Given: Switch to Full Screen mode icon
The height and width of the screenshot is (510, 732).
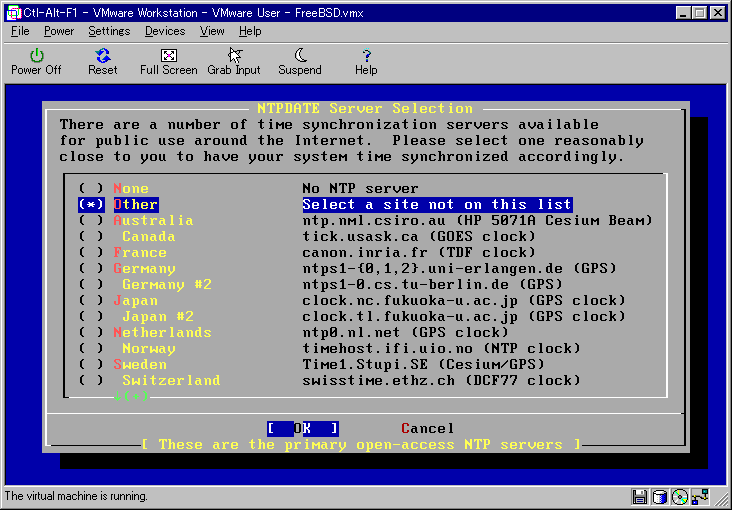Looking at the screenshot, I should (x=169, y=56).
